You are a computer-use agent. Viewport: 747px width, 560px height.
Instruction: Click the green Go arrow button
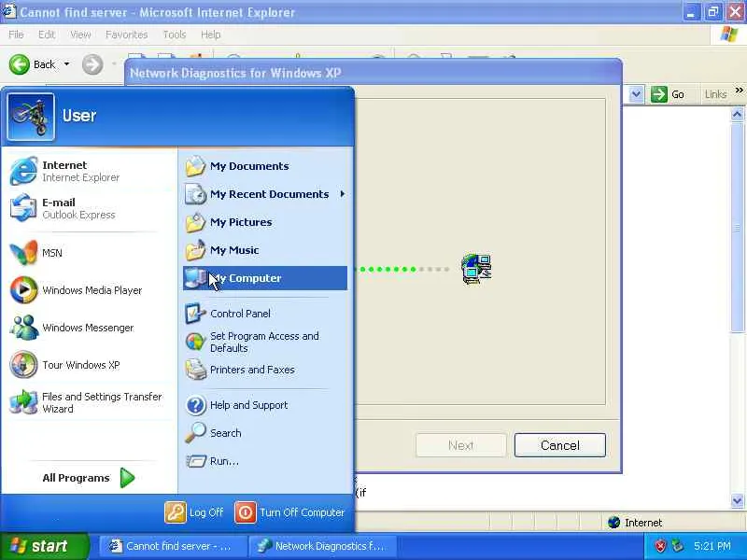[659, 94]
